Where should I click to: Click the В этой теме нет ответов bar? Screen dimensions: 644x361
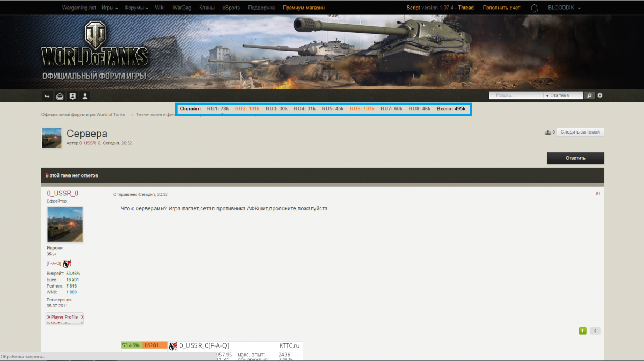click(323, 175)
